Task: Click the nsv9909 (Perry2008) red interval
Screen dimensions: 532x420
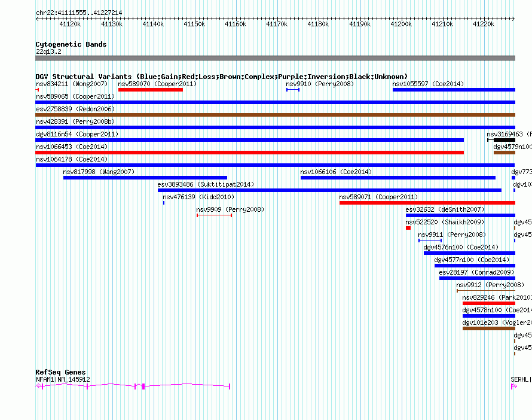Action: [x=214, y=215]
